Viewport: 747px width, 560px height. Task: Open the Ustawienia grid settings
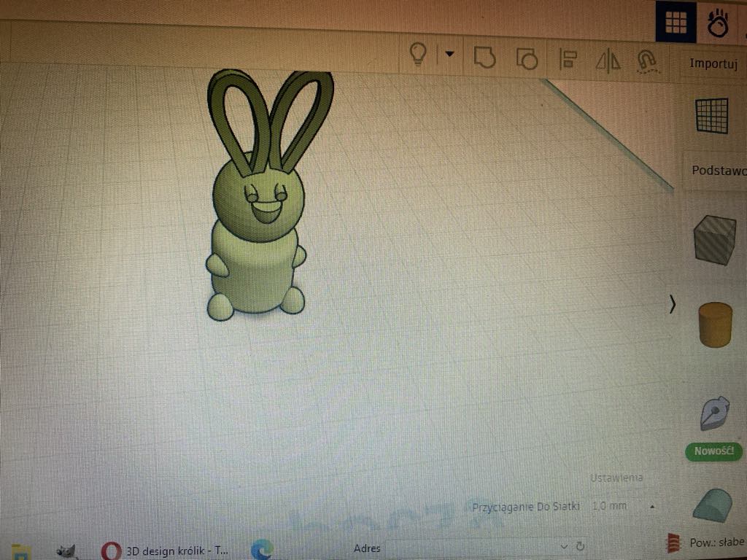click(616, 478)
